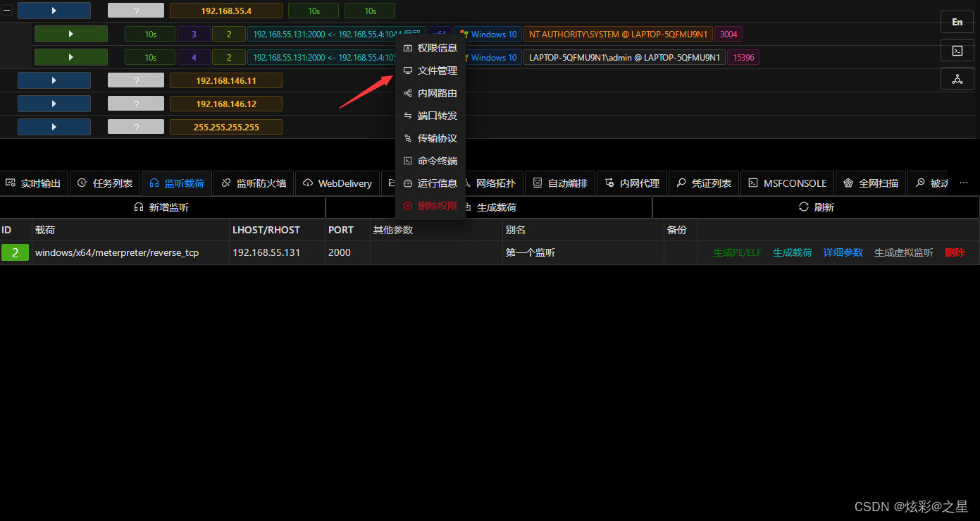Click the NT AUTHORITY\SYSTEM @ LAPTOP-5QFMU9N1 tag
This screenshot has width=980, height=521.
[x=618, y=34]
